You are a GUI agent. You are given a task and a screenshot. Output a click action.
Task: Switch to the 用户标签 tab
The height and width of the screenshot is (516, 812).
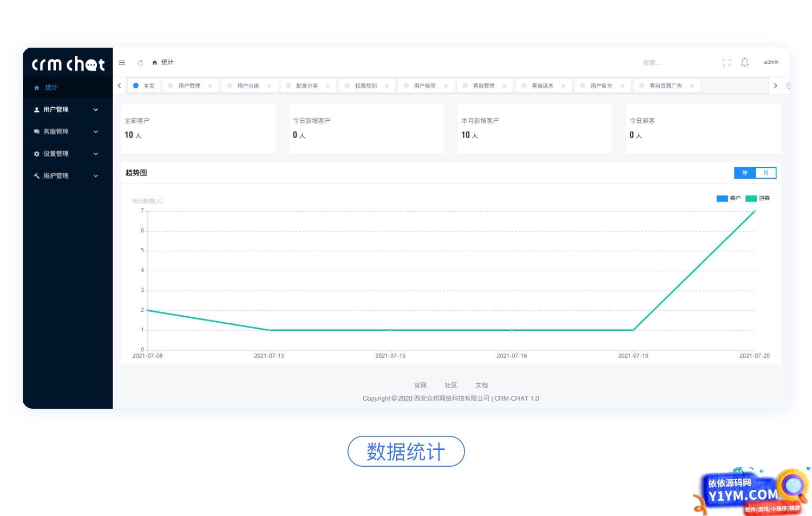(425, 86)
